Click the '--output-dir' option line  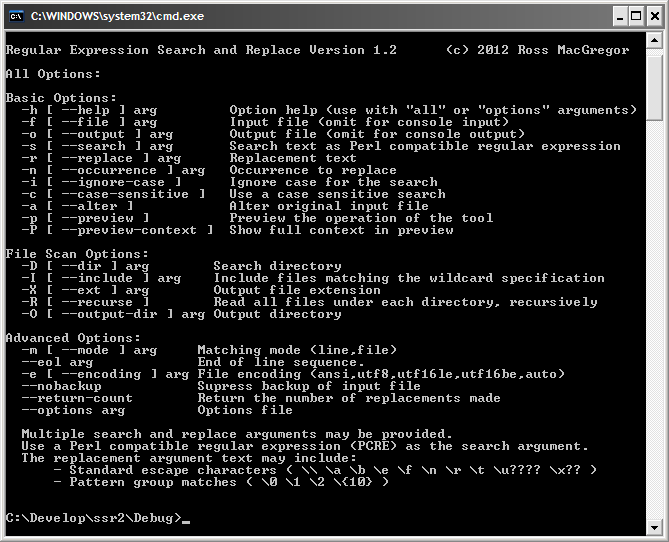(x=181, y=315)
